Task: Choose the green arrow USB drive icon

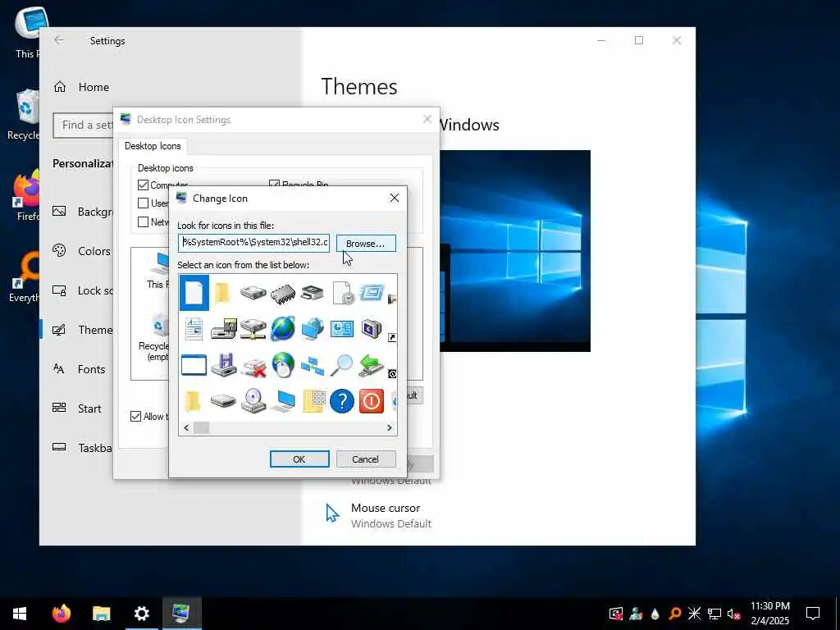Action: click(x=372, y=365)
